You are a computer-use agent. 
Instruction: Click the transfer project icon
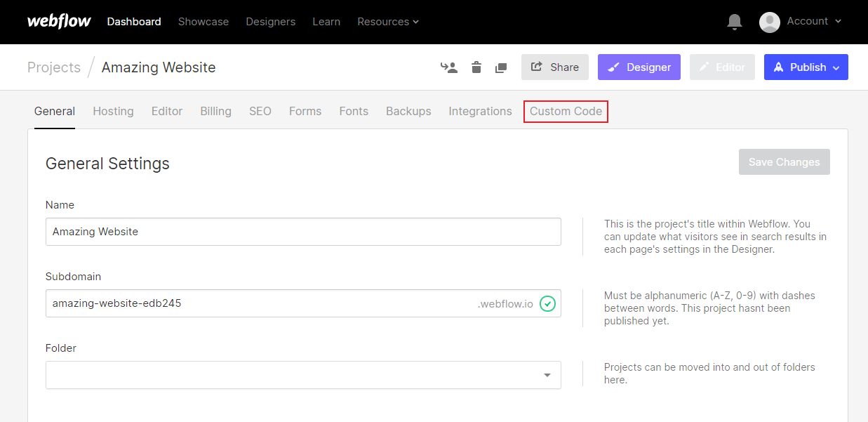tap(449, 67)
